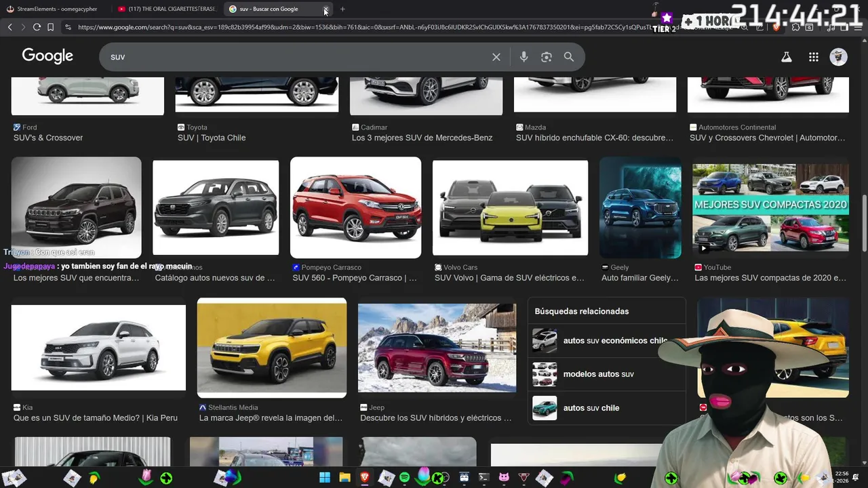
Task: Open Windows Start menu
Action: click(325, 478)
